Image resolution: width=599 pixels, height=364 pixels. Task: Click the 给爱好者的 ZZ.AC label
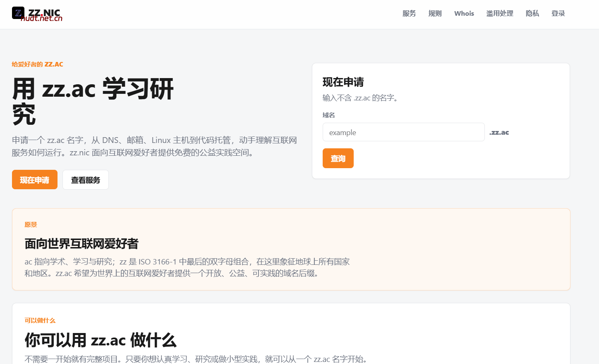pyautogui.click(x=38, y=64)
